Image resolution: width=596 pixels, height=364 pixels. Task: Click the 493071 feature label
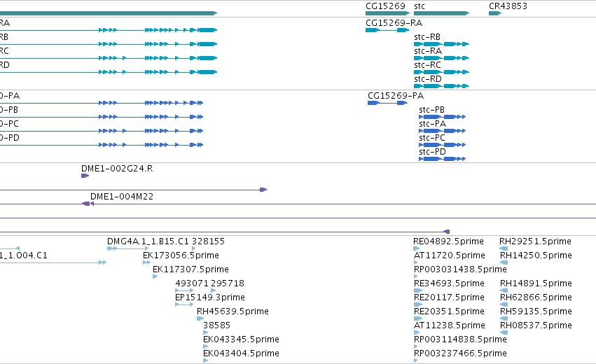(192, 283)
